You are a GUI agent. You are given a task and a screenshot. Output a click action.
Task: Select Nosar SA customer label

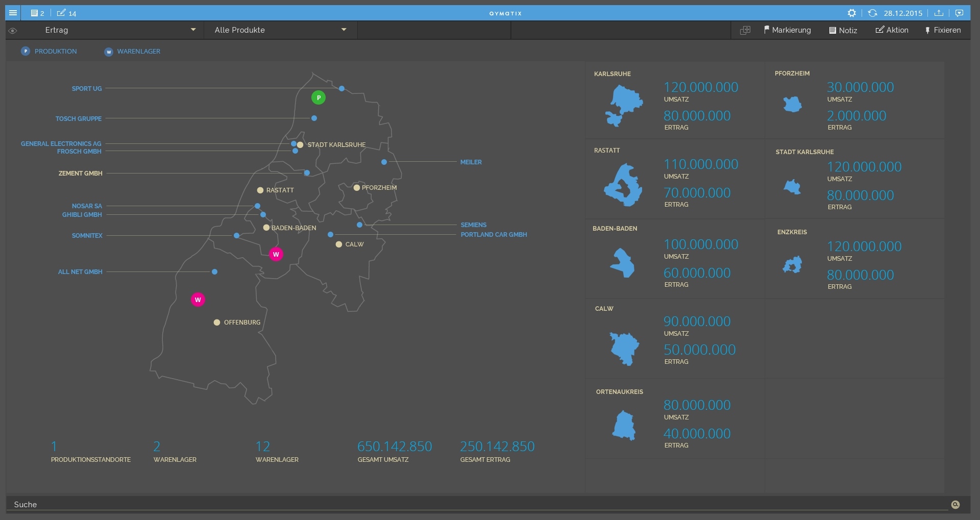[x=87, y=206]
